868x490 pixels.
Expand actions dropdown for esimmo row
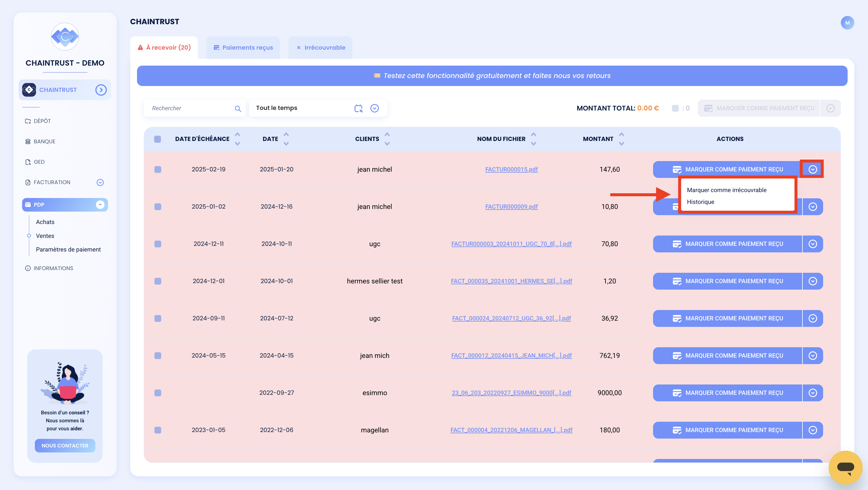pyautogui.click(x=812, y=393)
